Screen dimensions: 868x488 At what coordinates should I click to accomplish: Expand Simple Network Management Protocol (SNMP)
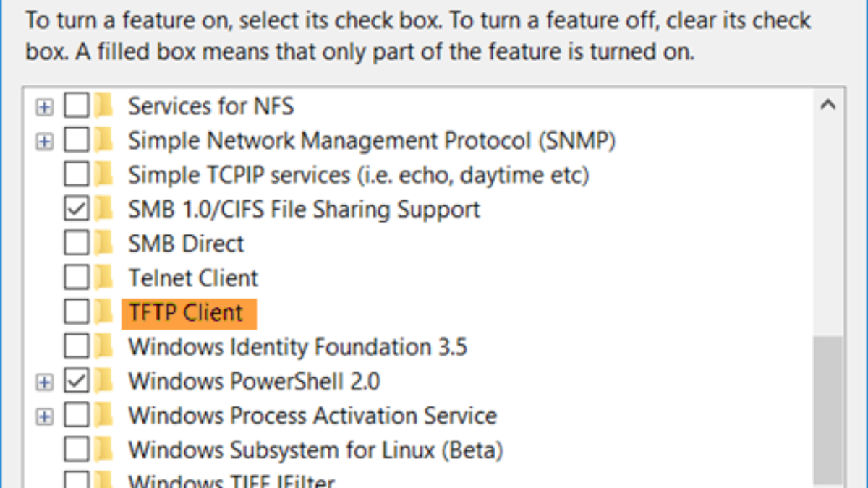click(45, 142)
